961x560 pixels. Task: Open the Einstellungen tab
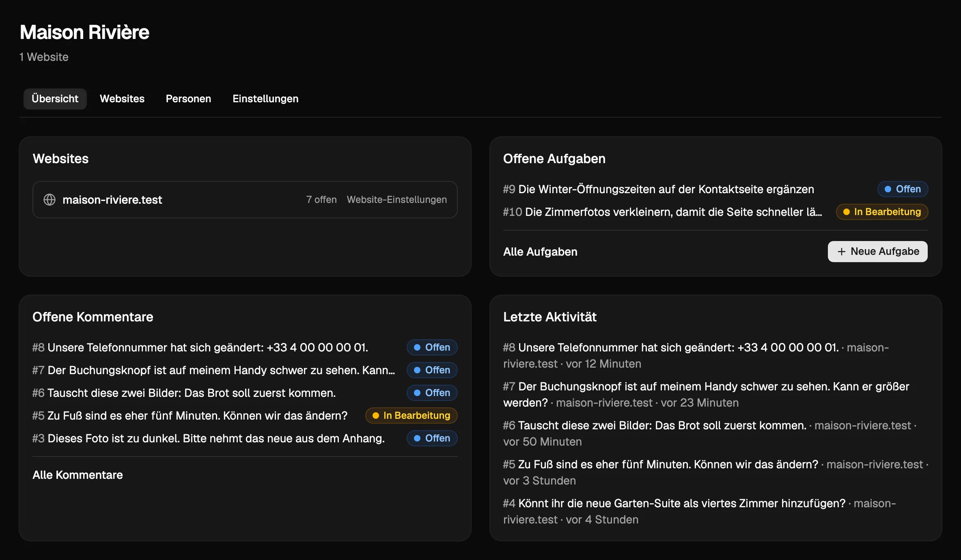(x=265, y=99)
